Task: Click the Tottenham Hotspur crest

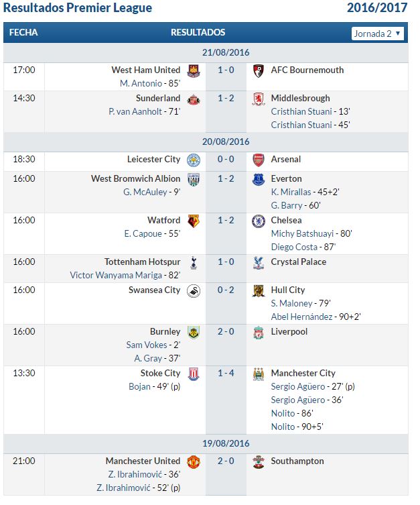Action: point(194,262)
